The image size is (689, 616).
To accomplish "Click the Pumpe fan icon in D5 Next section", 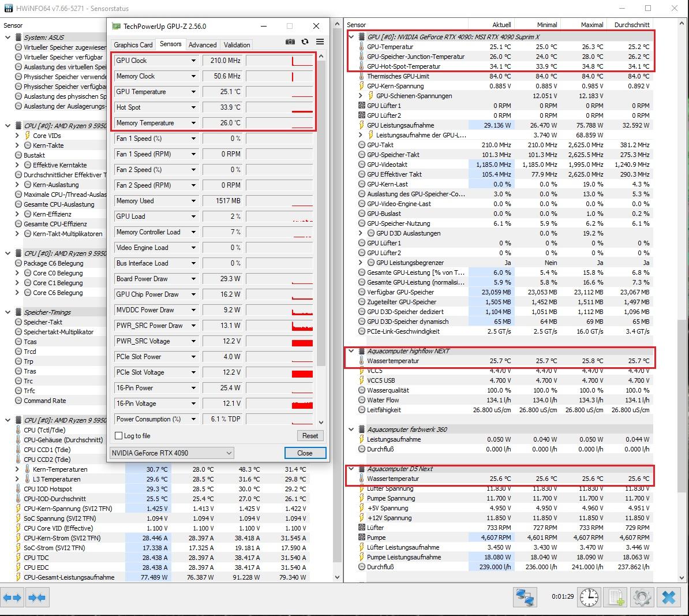I will (362, 537).
